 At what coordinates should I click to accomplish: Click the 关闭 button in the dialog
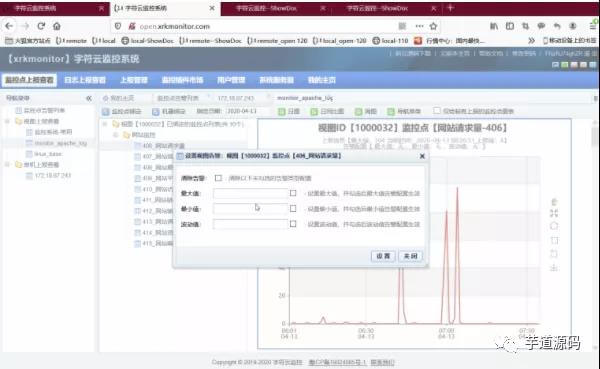pyautogui.click(x=411, y=256)
